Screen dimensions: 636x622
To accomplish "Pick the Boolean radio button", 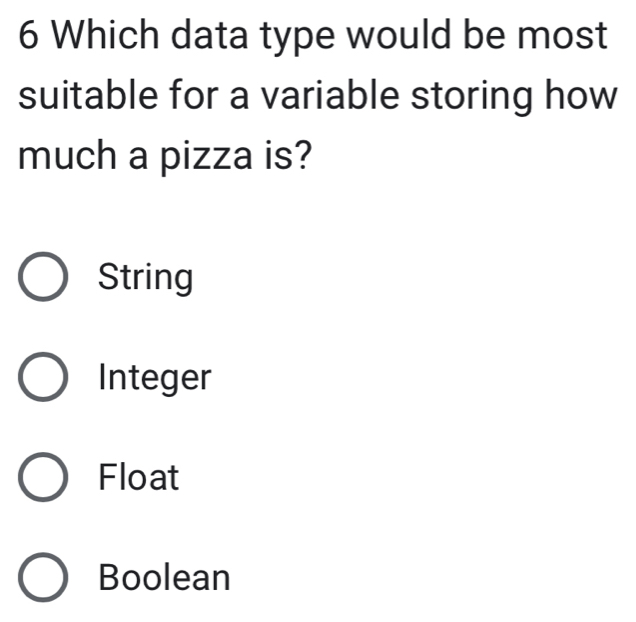I will coord(44,578).
